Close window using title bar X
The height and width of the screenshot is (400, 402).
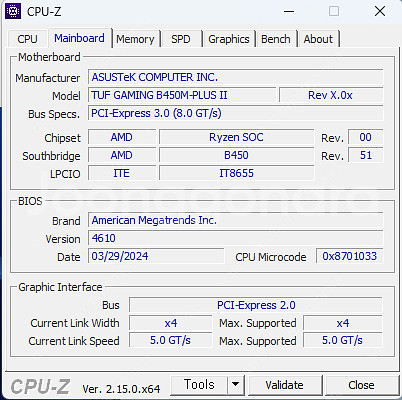coord(380,11)
